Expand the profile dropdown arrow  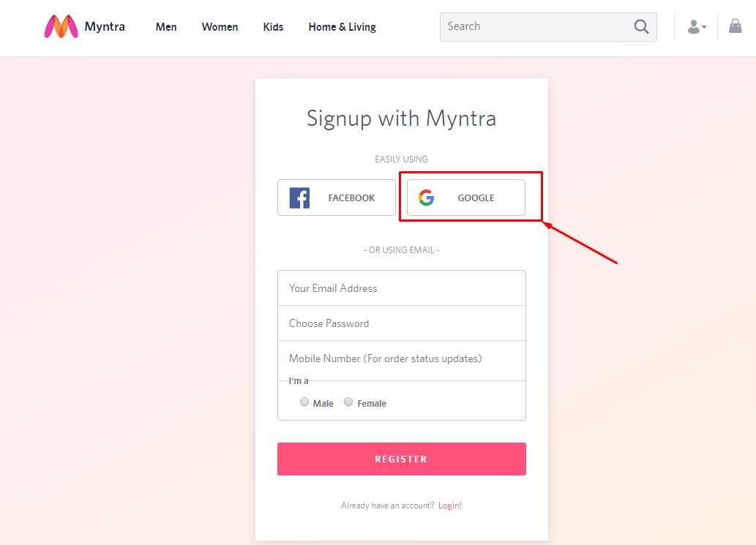[705, 28]
